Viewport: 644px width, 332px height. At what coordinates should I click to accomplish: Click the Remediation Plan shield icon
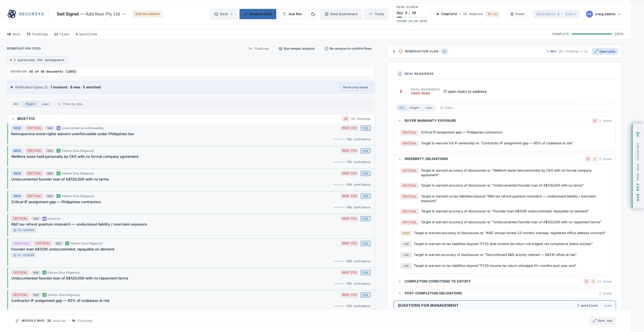coord(400,51)
